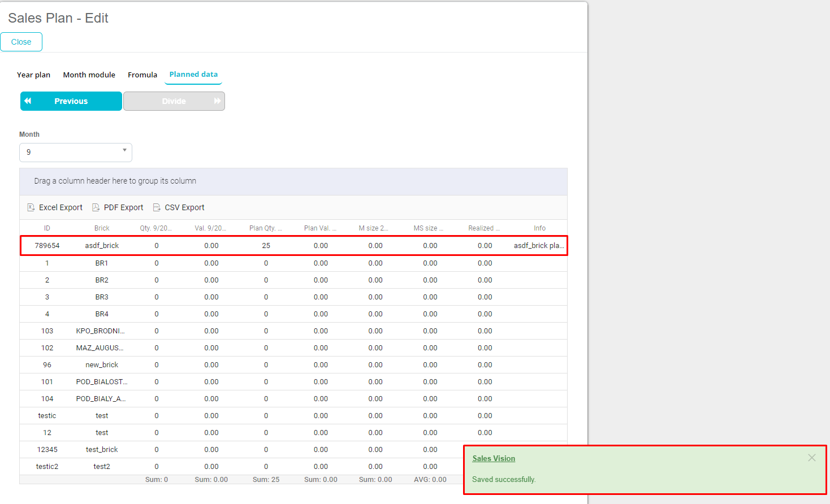The image size is (830, 504).
Task: Click the Plan Qty. column header
Action: coord(265,228)
